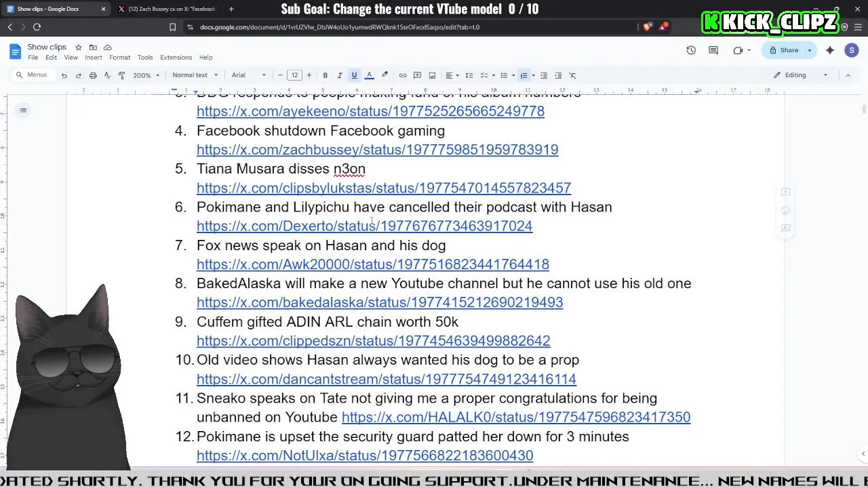Collapse the menus with the chevron arrow
Viewport: 868px width, 488px height.
pos(848,75)
